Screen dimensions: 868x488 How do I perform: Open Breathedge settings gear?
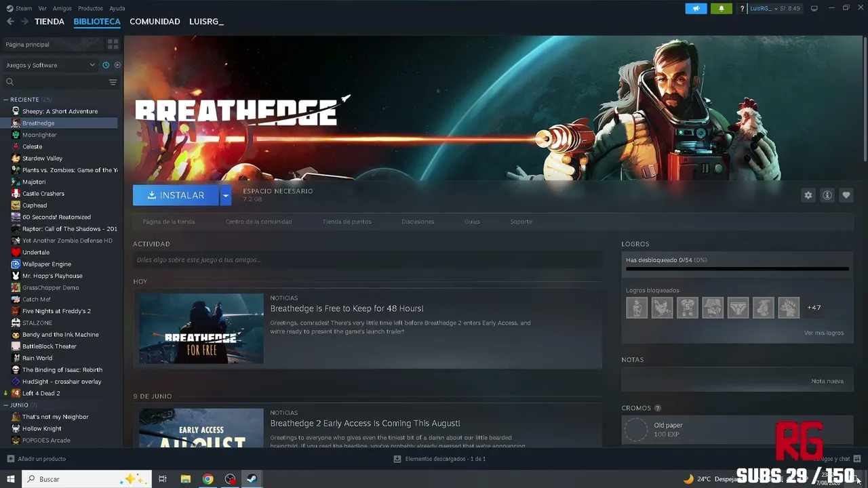[x=808, y=195]
